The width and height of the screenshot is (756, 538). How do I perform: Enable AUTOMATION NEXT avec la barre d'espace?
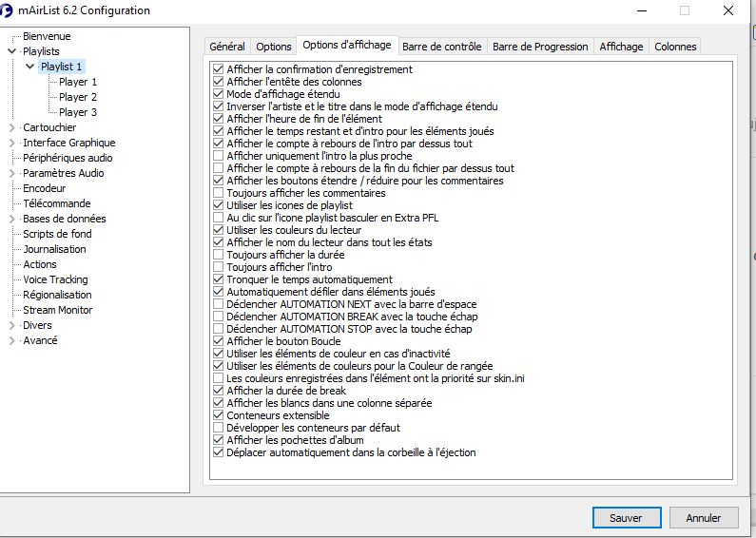tap(219, 304)
